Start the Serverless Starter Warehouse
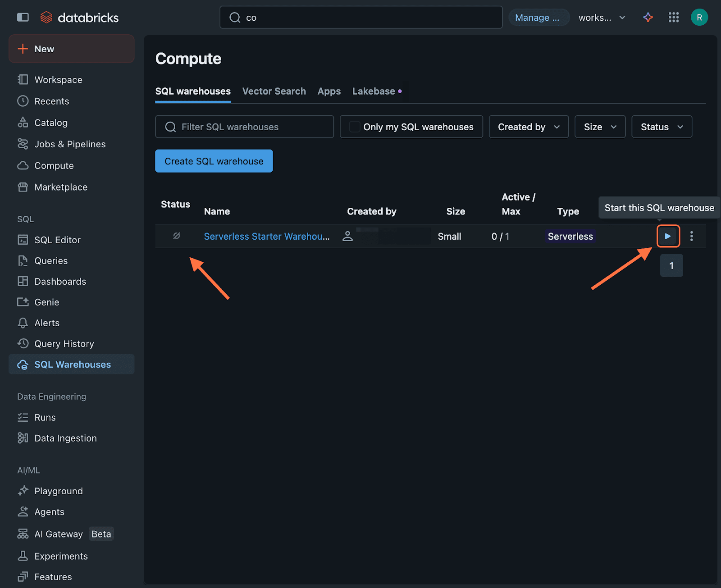 point(668,236)
